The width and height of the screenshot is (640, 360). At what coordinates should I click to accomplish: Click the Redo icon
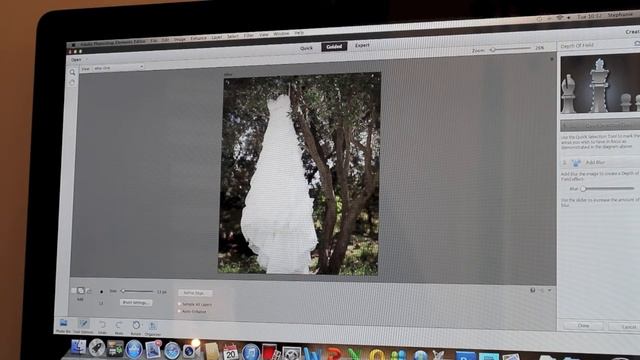click(x=119, y=325)
